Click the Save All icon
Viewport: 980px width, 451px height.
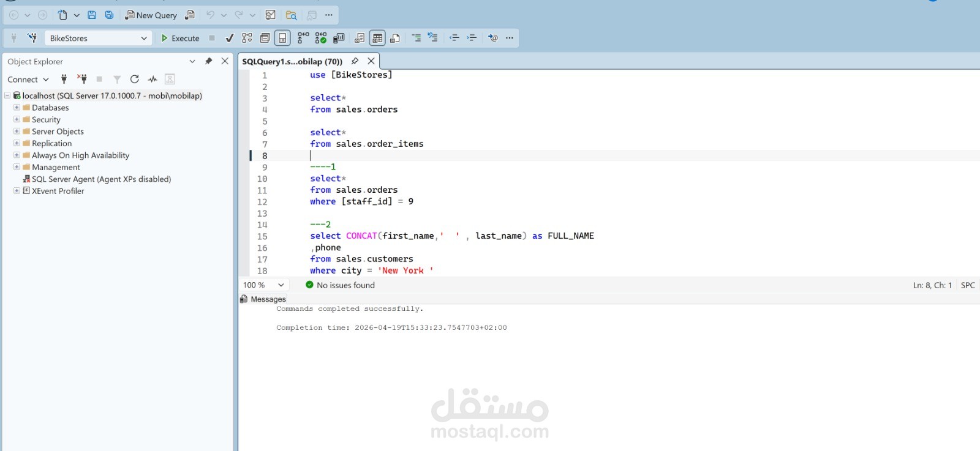(x=109, y=15)
